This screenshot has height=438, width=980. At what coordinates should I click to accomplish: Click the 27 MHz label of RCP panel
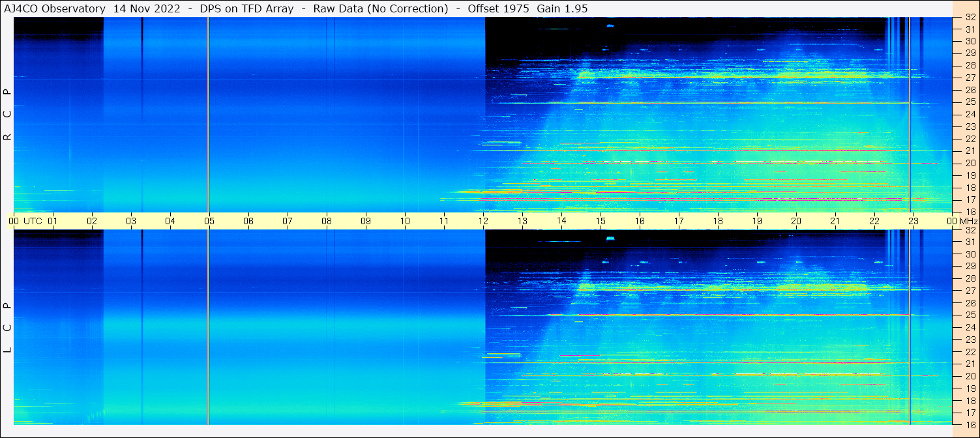(x=970, y=78)
